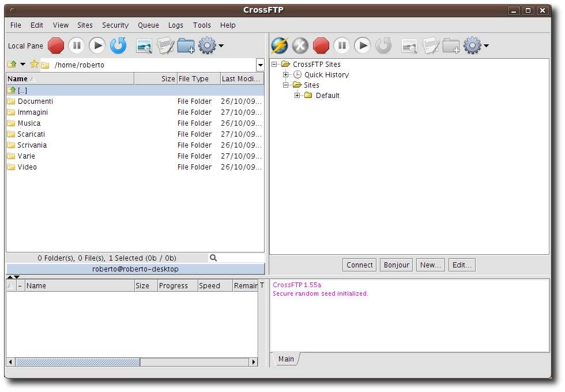The height and width of the screenshot is (392, 565).
Task: Select the [..] parent directory row
Action: click(x=135, y=90)
